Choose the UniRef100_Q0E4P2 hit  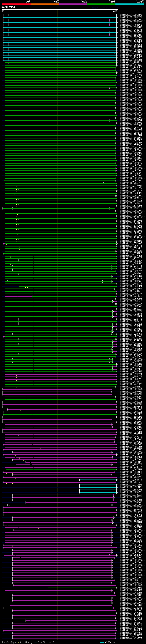pyautogui.click(x=131, y=40)
